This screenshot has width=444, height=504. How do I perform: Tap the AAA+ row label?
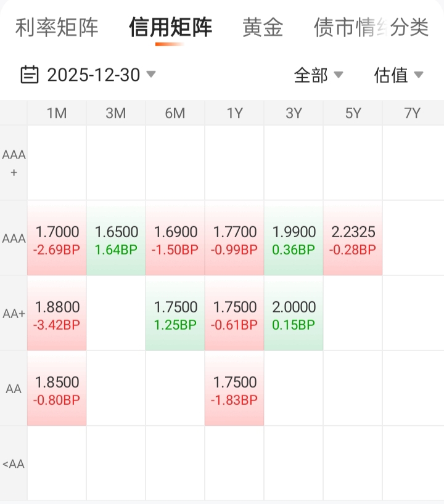click(14, 164)
